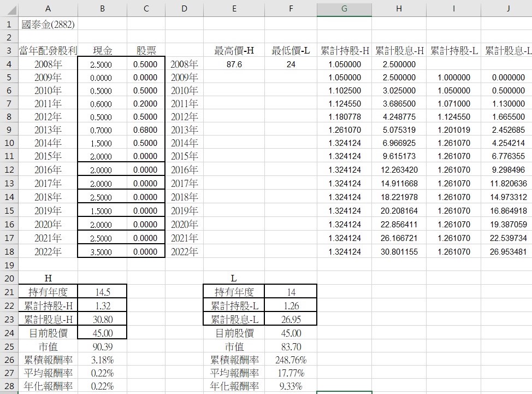Select 2022年 cell in column D
Image resolution: width=532 pixels, height=394 pixels.
pyautogui.click(x=184, y=252)
